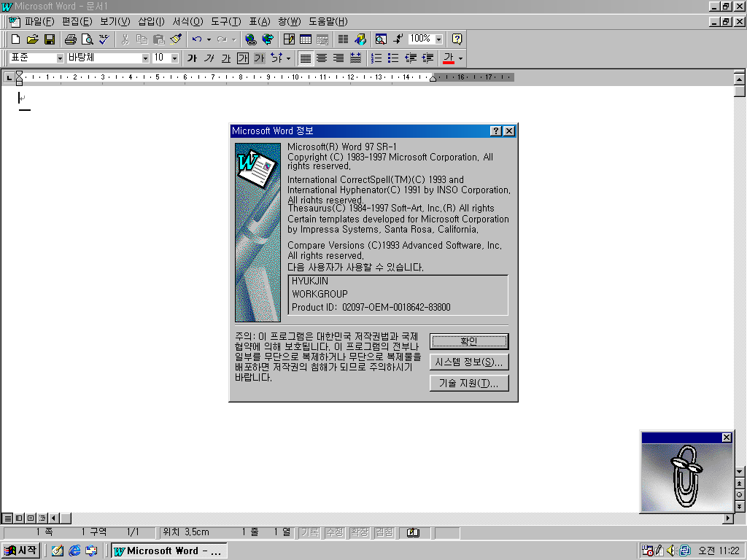The image size is (747, 560).
Task: Switch to page layout view button
Action: pos(31,518)
